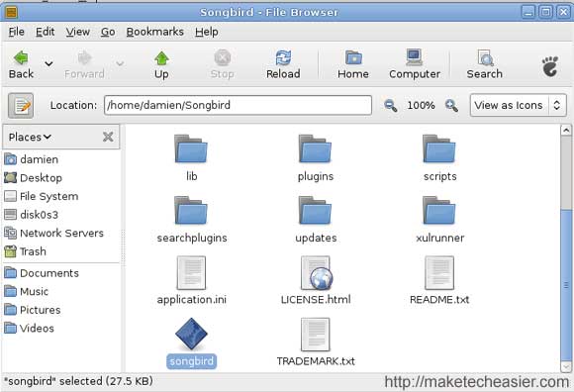Select File System in Places
The width and height of the screenshot is (574, 392).
(61, 196)
